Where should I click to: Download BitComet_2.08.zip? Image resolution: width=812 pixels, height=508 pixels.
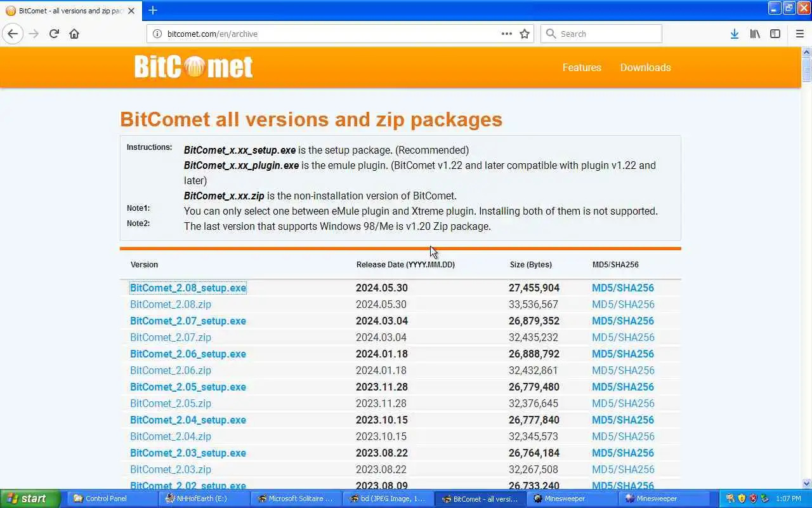171,304
